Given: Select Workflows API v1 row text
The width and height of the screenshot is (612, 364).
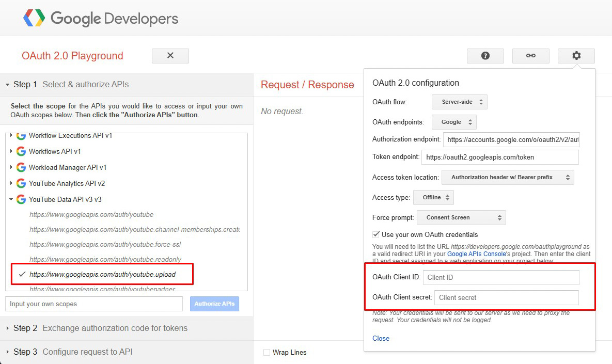Looking at the screenshot, I should click(x=55, y=151).
